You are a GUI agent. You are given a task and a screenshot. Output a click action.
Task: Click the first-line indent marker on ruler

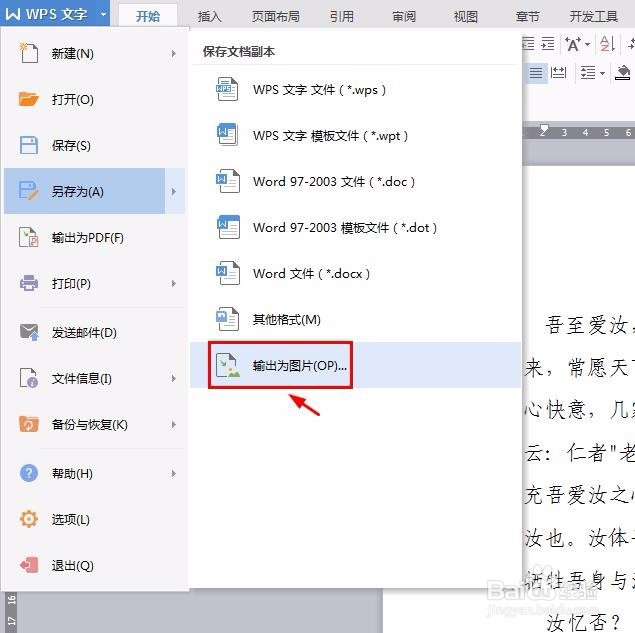[544, 129]
